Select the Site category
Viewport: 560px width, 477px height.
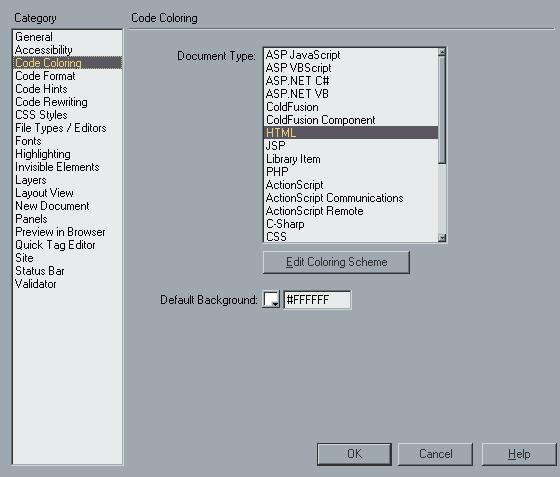pyautogui.click(x=68, y=258)
